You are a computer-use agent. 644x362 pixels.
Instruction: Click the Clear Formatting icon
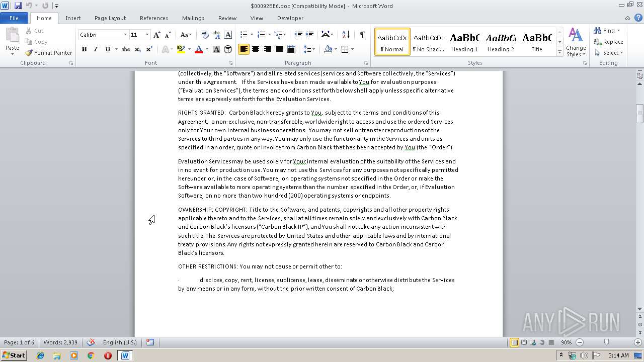205,35
